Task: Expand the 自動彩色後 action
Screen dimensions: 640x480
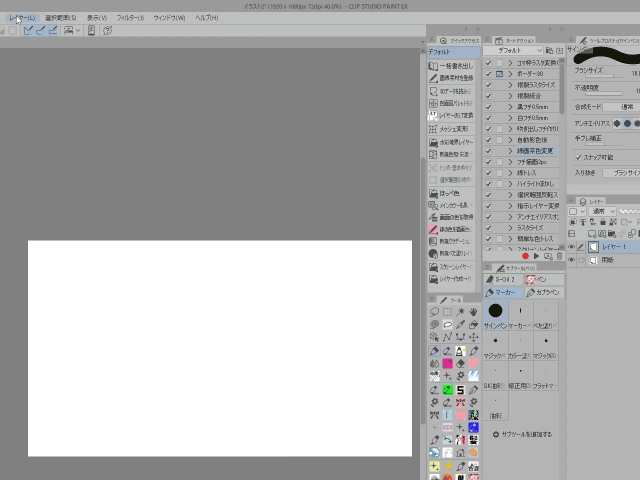Action: [x=510, y=140]
